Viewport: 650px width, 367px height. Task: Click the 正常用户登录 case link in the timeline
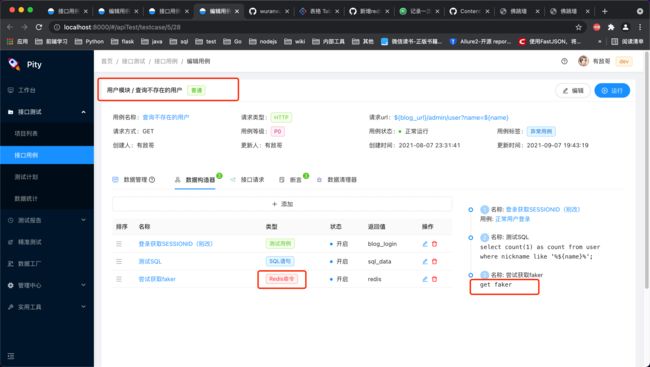(512, 219)
